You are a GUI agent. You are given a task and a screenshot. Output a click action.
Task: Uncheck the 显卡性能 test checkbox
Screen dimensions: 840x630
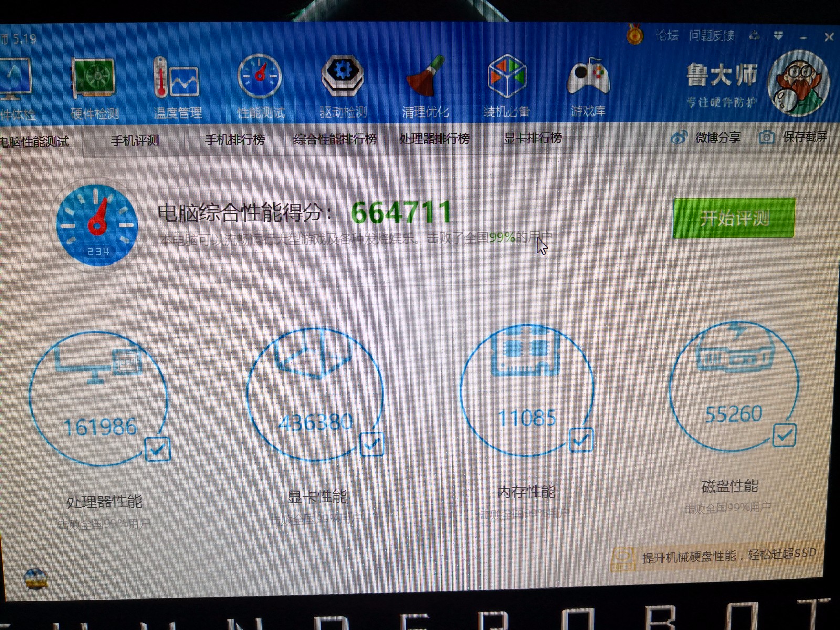tap(372, 444)
